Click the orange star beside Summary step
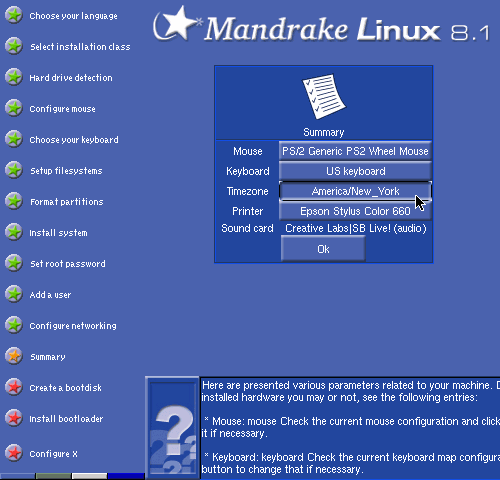 pyautogui.click(x=14, y=356)
